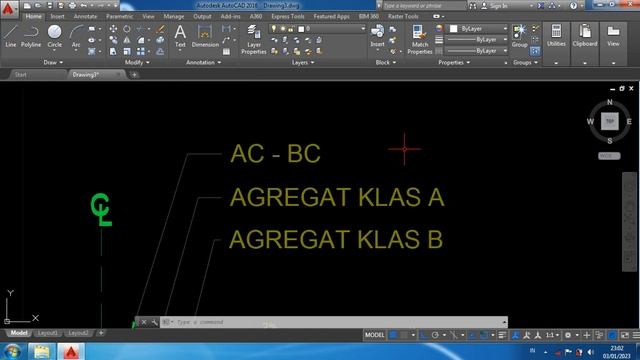Screen dimensions: 640x360
Task: Click the command line customize wrench icon
Action: coord(155,322)
